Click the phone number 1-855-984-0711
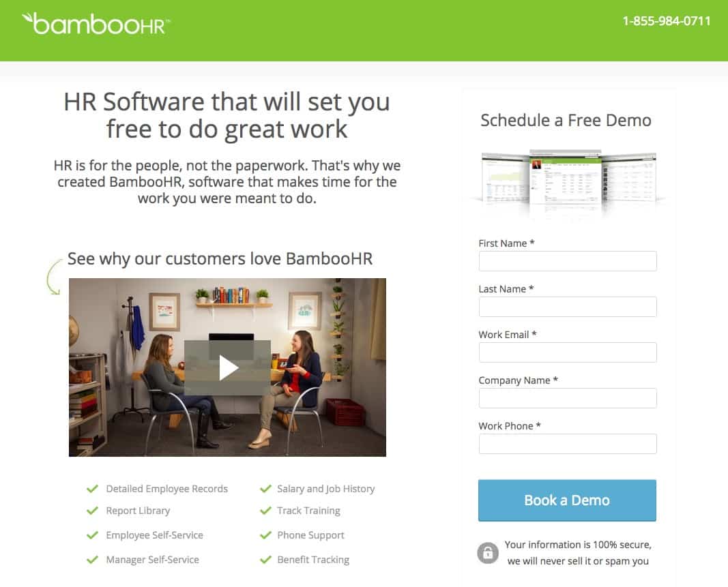 (x=666, y=21)
